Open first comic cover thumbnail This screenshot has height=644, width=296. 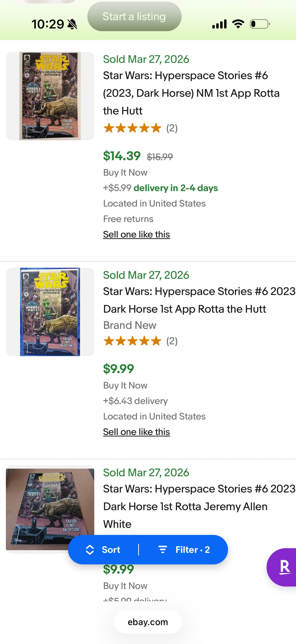(50, 96)
